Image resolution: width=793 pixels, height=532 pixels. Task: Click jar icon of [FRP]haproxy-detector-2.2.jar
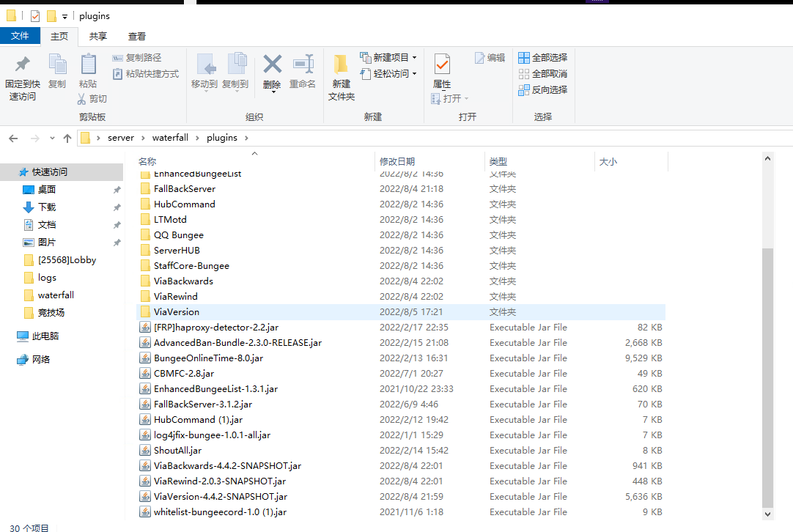pos(145,328)
